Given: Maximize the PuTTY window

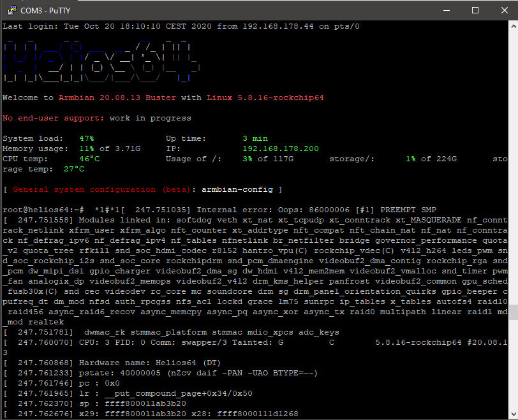Looking at the screenshot, I should point(475,10).
